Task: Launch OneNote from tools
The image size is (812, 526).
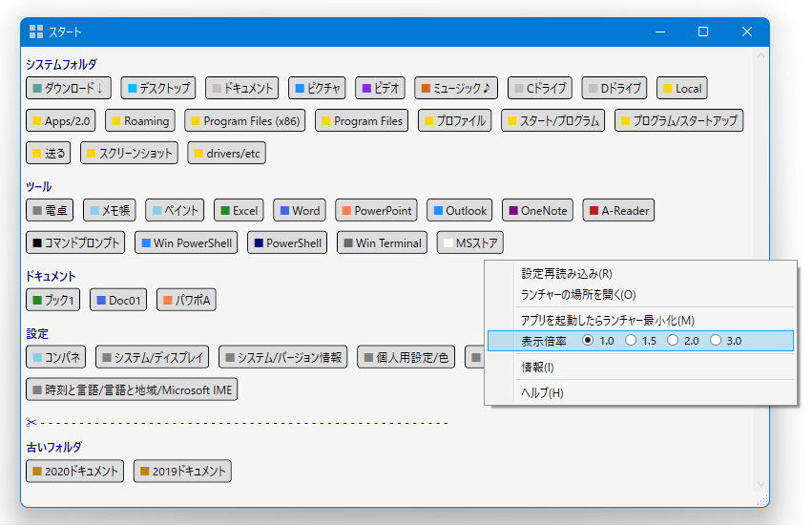Action: (x=537, y=210)
